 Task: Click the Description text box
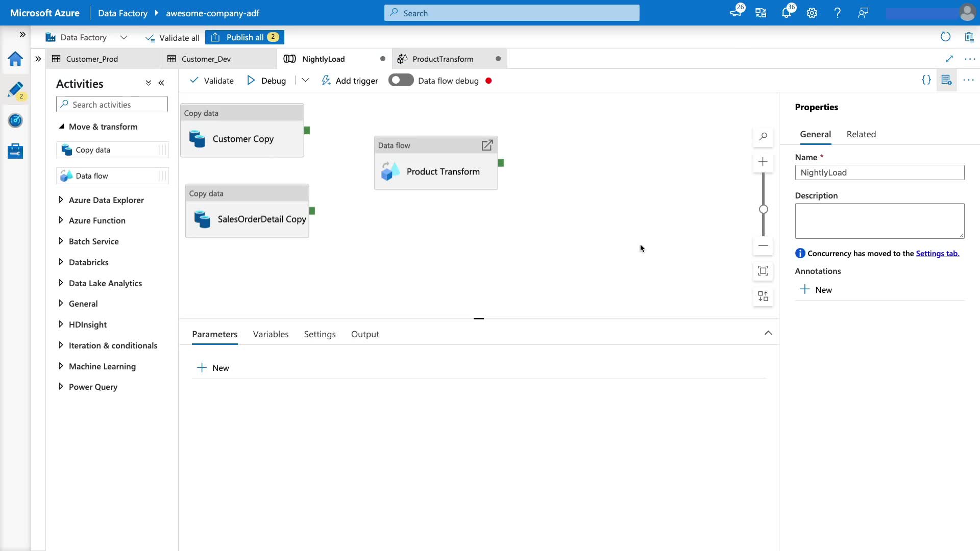(x=879, y=221)
